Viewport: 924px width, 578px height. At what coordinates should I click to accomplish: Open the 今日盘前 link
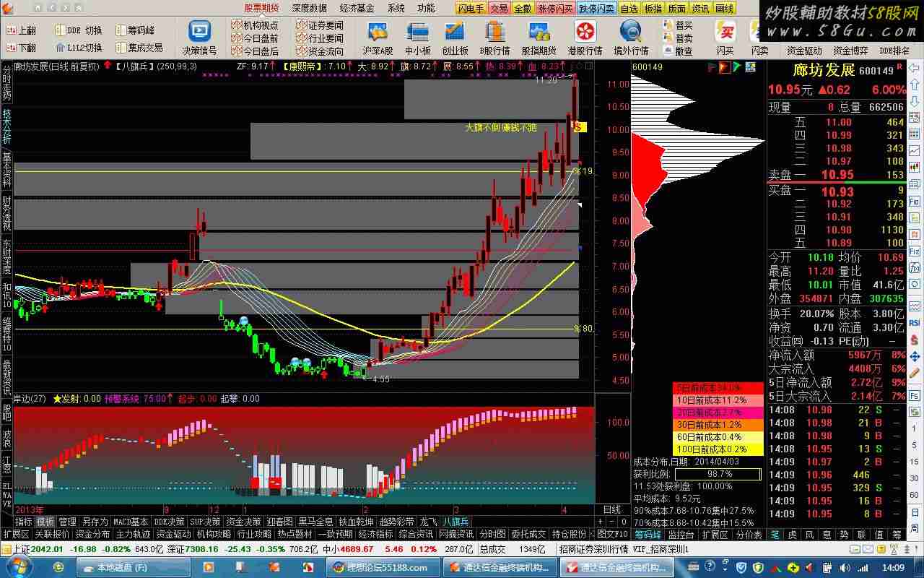256,38
